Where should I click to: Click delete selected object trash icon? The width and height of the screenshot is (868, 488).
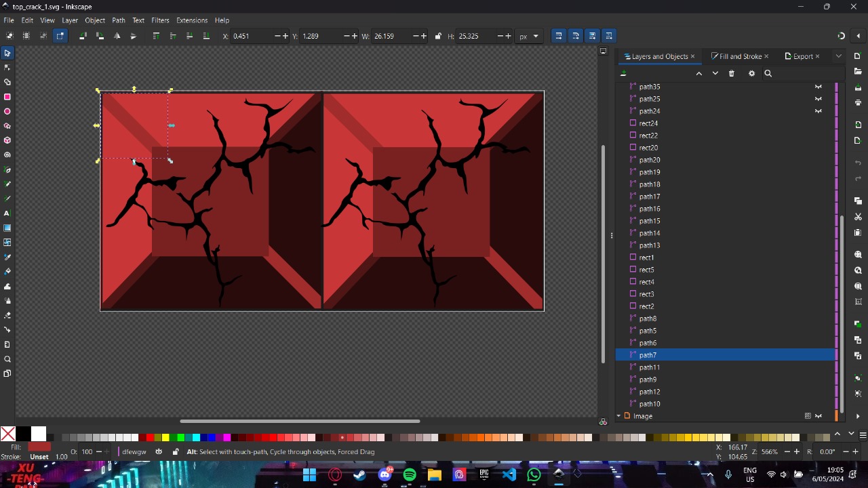pos(731,73)
